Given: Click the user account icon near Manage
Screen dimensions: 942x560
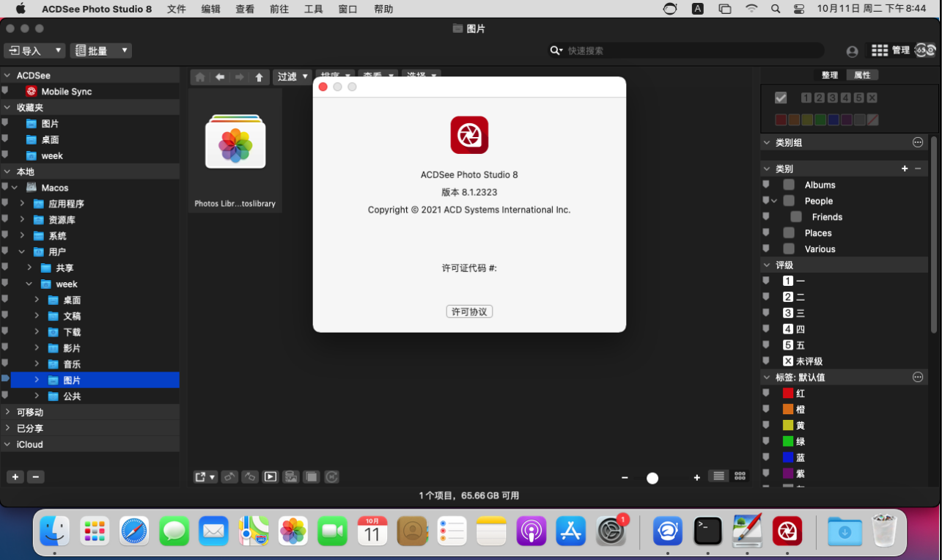Looking at the screenshot, I should click(852, 51).
